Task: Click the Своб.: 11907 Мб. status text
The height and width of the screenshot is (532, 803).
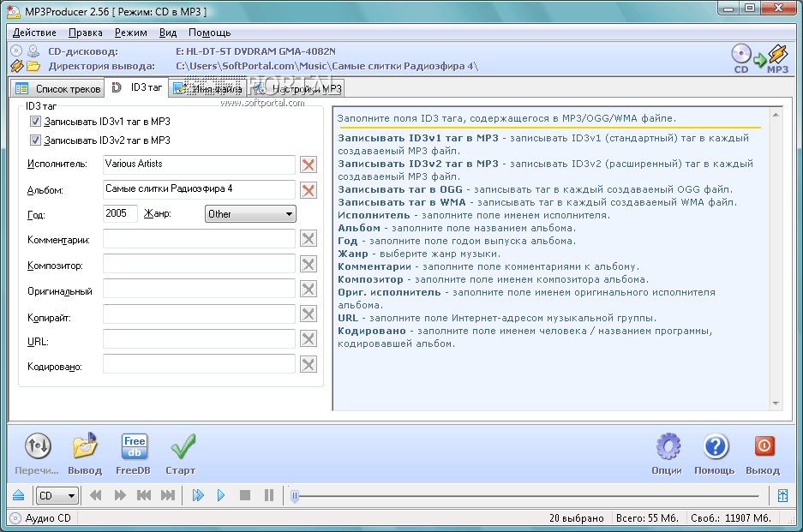Action: coord(731,518)
